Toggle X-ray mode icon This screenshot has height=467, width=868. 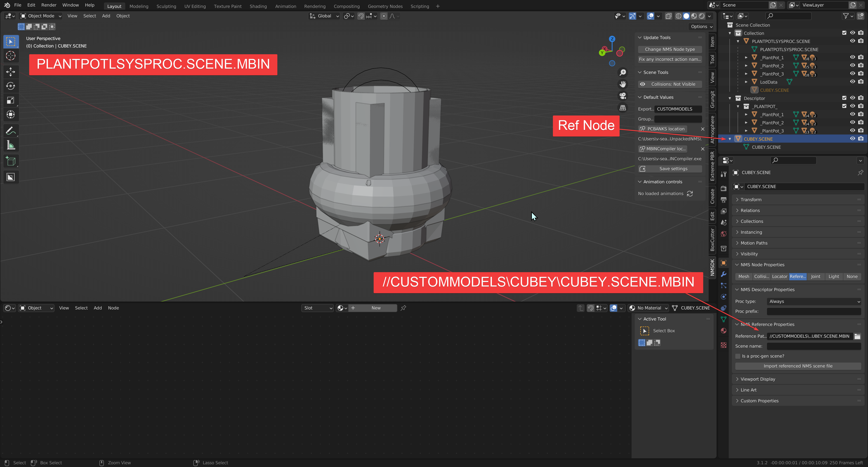click(x=669, y=16)
